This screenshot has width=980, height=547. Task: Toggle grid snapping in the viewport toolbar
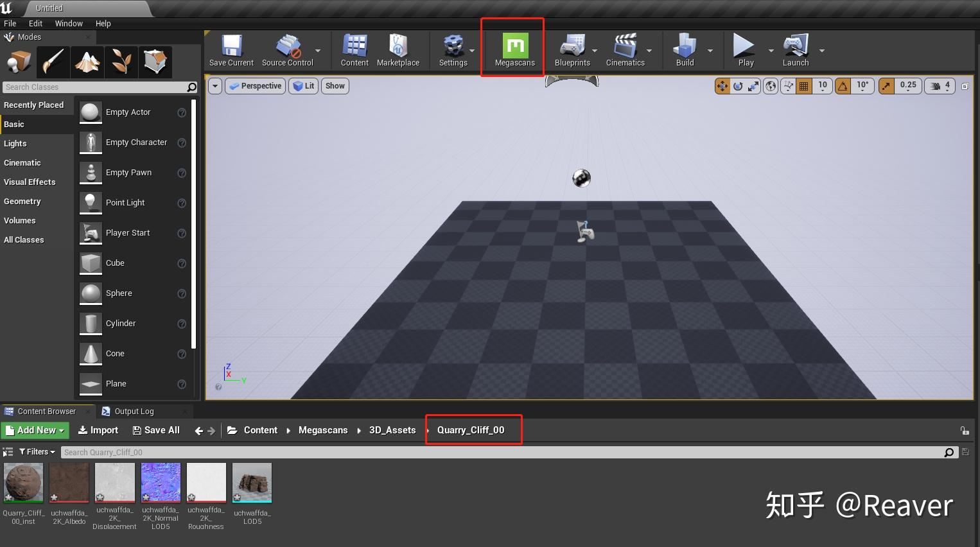pos(803,85)
